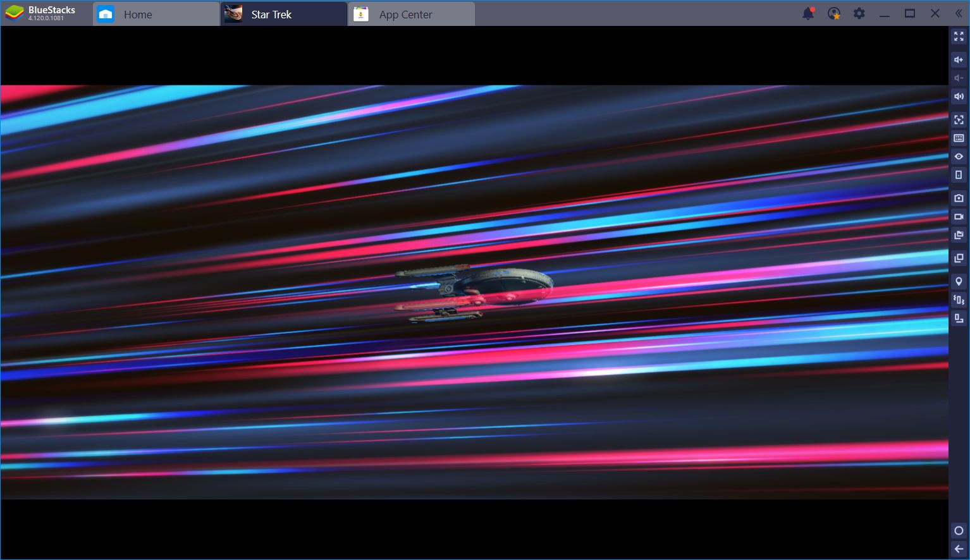Open the media manager gallery icon
Viewport: 970px width, 560px height.
click(959, 235)
